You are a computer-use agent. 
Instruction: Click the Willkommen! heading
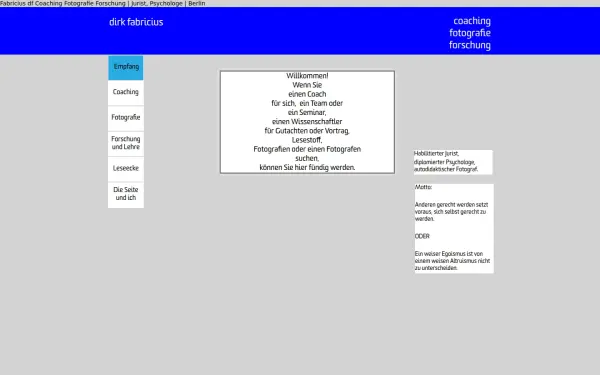pyautogui.click(x=307, y=76)
